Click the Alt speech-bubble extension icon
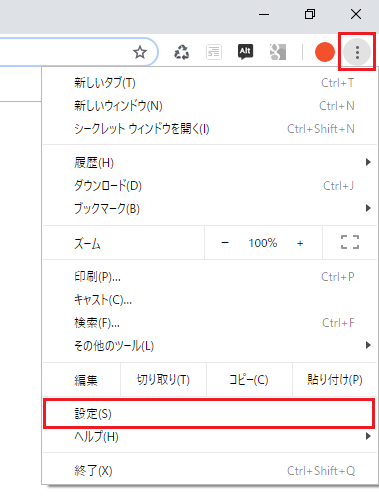The height and width of the screenshot is (497, 379). tap(245, 52)
